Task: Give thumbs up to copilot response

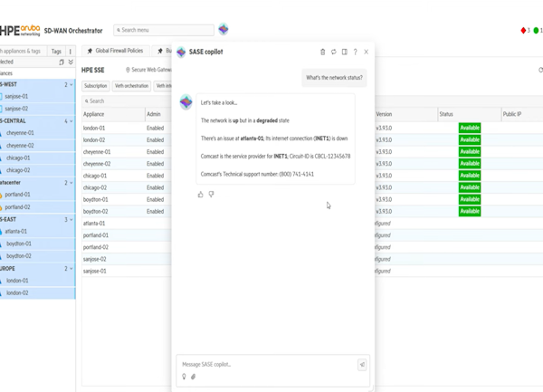Action: [x=201, y=195]
